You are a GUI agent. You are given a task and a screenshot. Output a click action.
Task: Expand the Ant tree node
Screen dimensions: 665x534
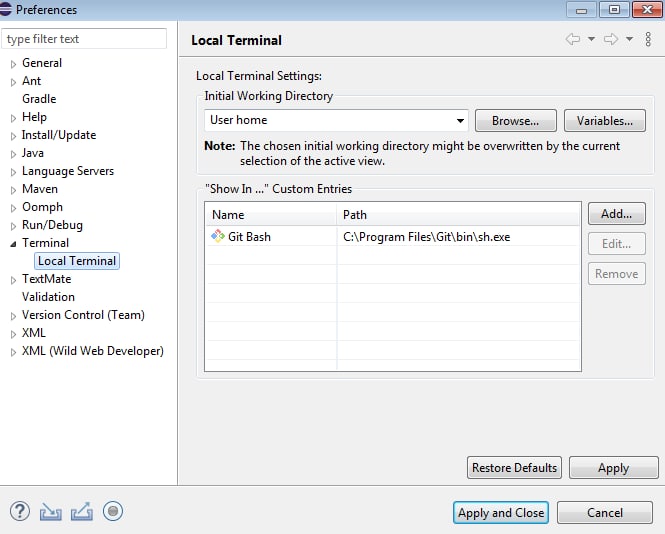[x=13, y=82]
